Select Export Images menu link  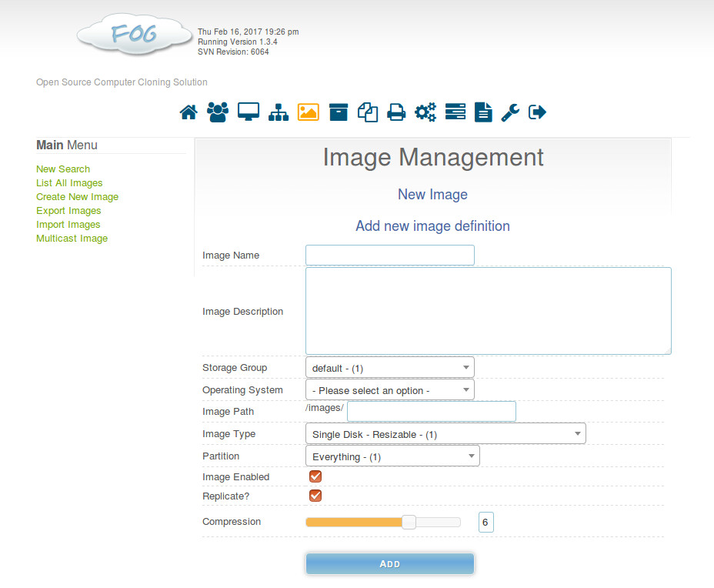coord(68,211)
